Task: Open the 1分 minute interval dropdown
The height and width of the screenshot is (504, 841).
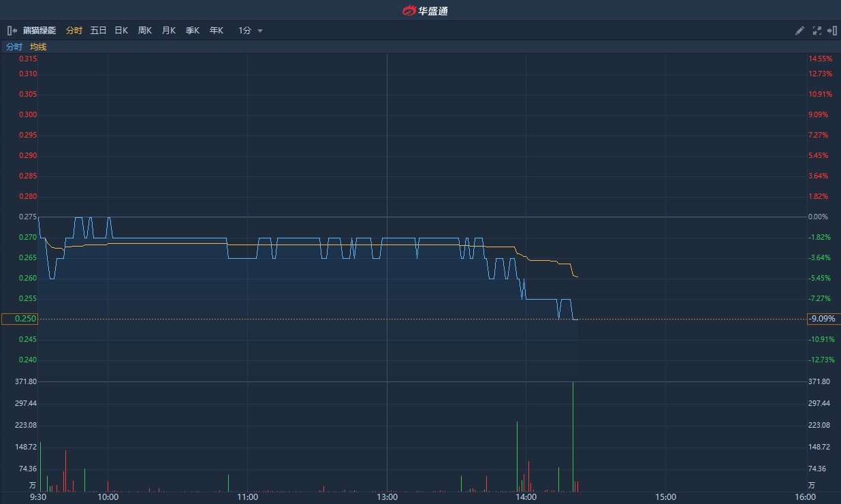Action: click(x=250, y=31)
